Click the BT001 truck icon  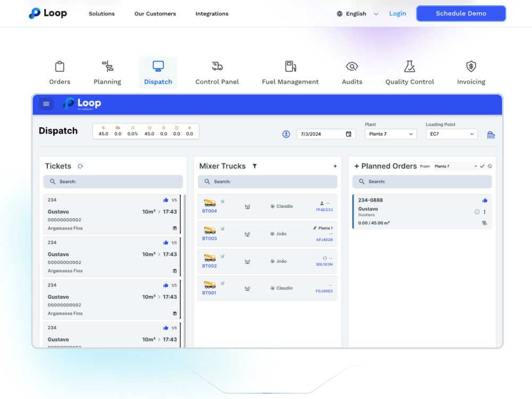[x=210, y=285]
